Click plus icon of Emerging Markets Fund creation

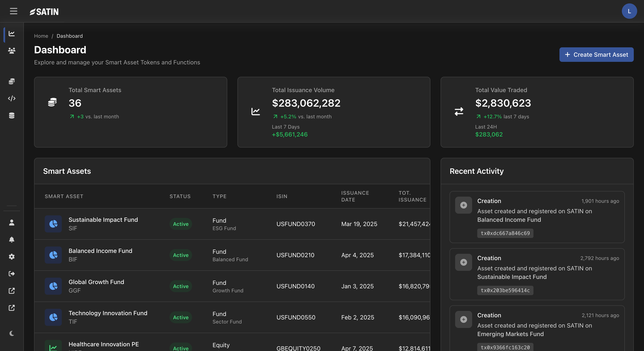[463, 319]
